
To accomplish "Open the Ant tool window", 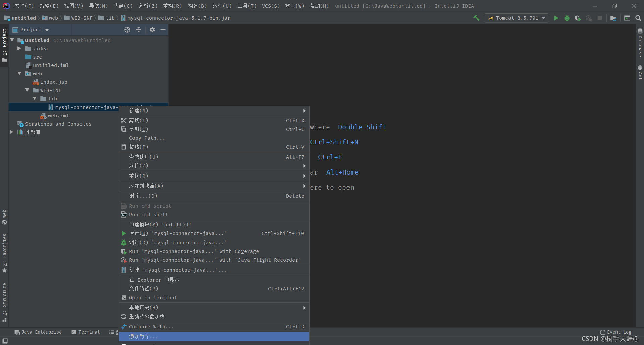I will pos(640,72).
